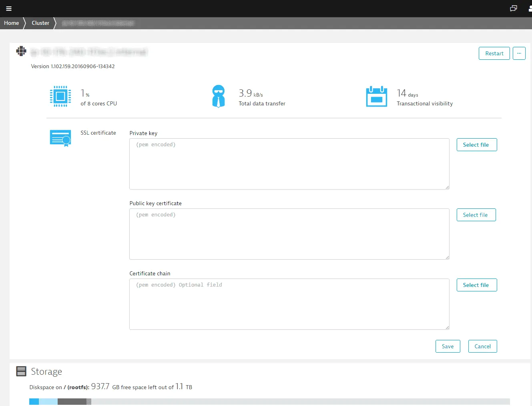Select file for Public key certificate

pos(476,215)
